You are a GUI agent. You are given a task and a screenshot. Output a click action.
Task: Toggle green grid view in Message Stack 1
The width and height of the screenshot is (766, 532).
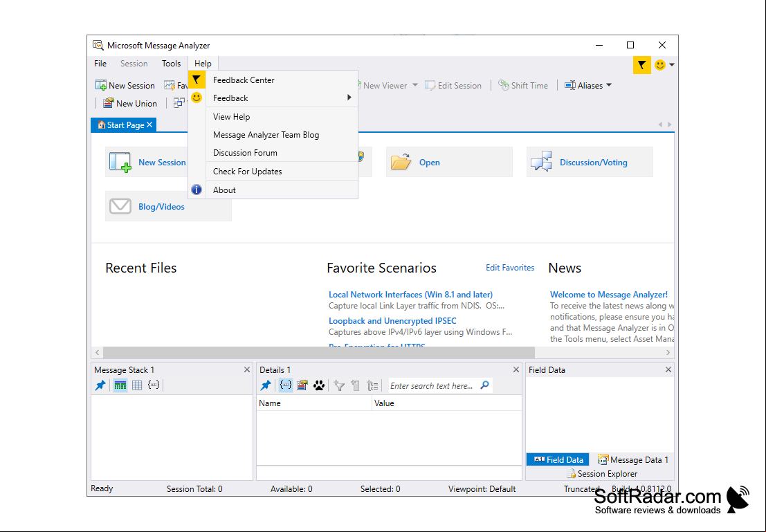(120, 385)
